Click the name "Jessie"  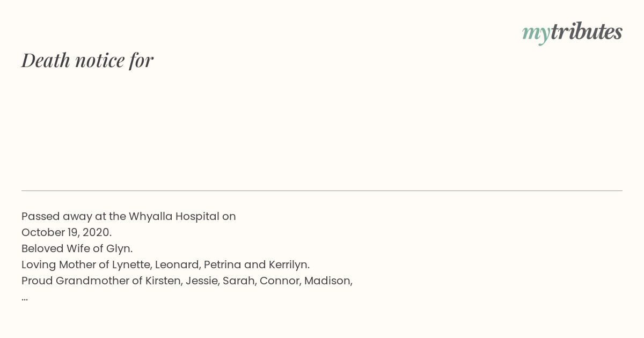point(202,281)
